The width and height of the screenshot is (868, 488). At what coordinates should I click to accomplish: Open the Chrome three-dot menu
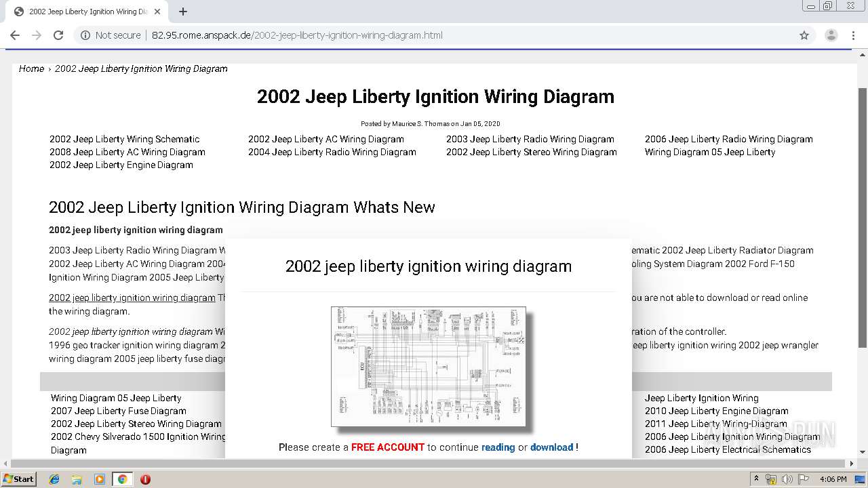852,35
